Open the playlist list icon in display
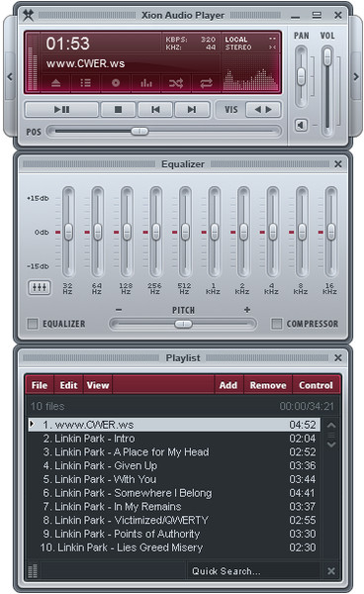The image size is (364, 594). click(x=85, y=83)
